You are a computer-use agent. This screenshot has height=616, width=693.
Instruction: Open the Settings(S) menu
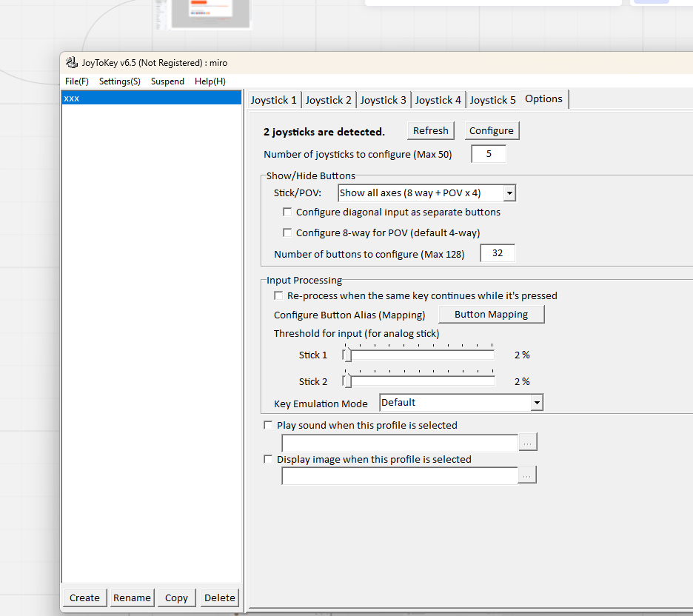120,81
